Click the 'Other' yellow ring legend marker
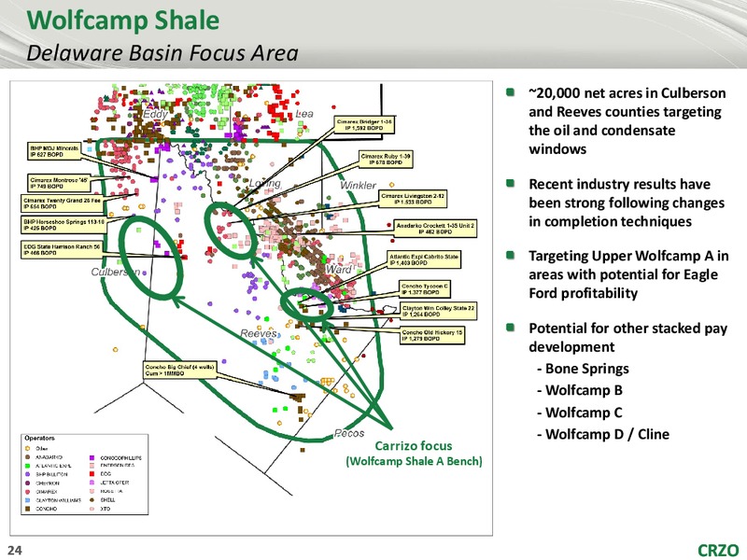Image resolution: width=747 pixels, height=560 pixels. coord(28,449)
